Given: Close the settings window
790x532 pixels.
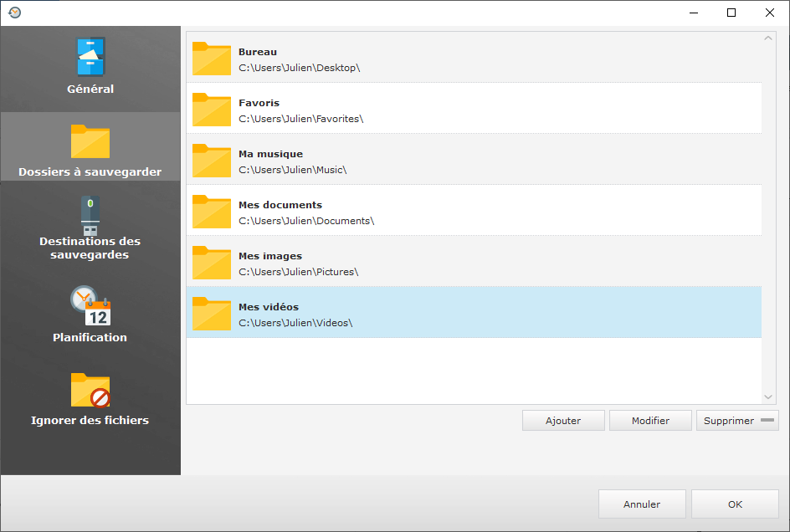Looking at the screenshot, I should [x=770, y=13].
